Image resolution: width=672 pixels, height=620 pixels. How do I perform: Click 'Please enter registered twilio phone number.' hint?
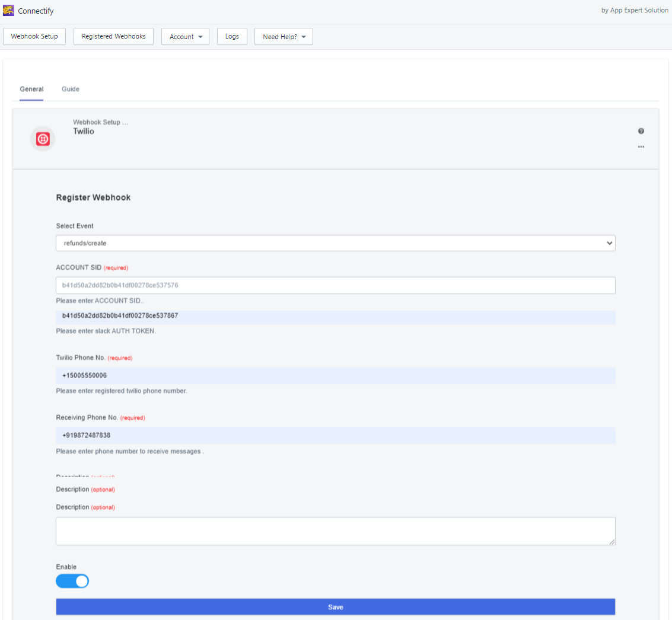(x=122, y=391)
